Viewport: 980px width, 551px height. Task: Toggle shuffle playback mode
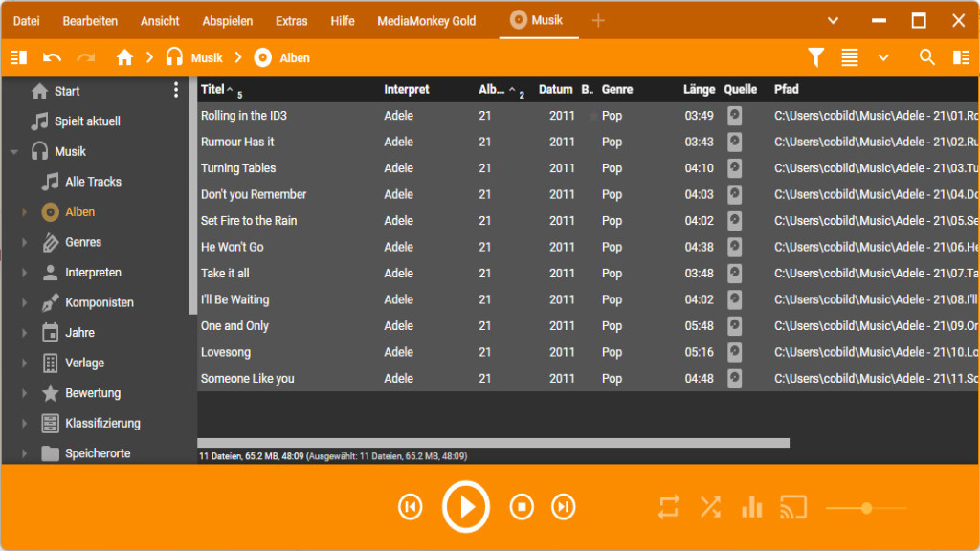pos(710,507)
